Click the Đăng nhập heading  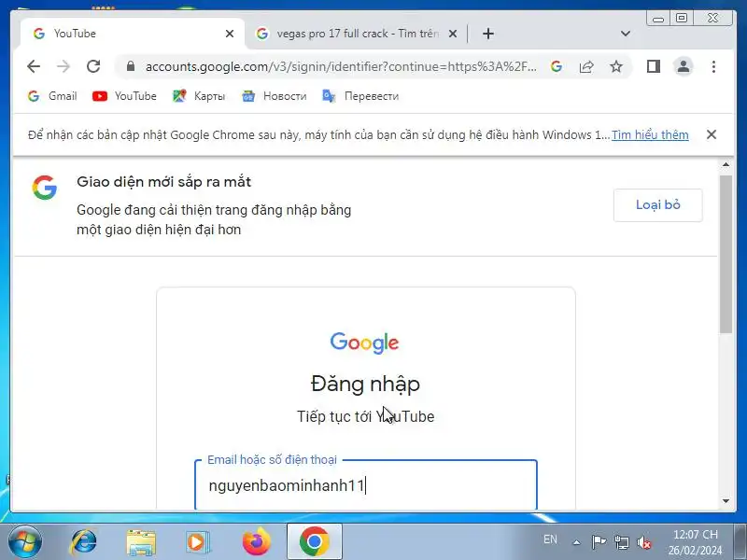(x=365, y=385)
